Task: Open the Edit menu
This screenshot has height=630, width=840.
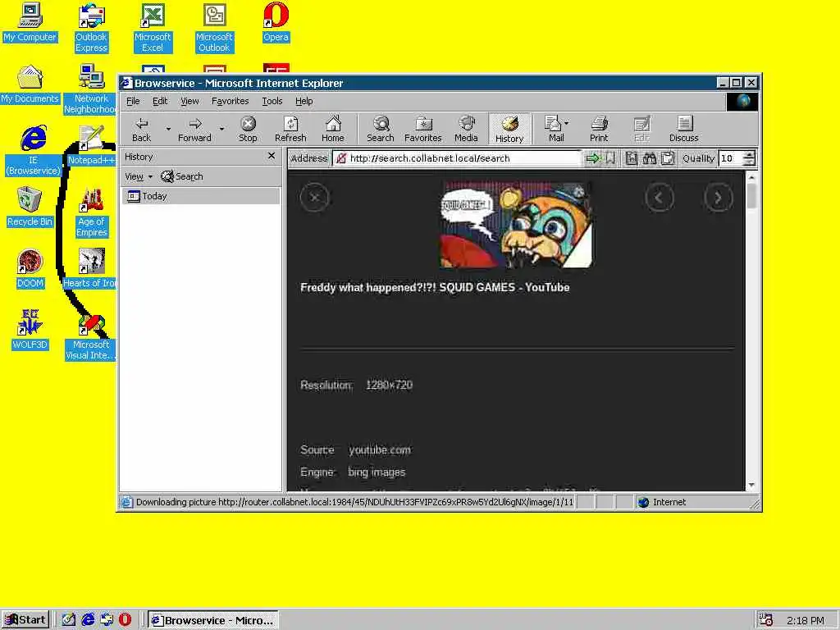Action: click(160, 101)
